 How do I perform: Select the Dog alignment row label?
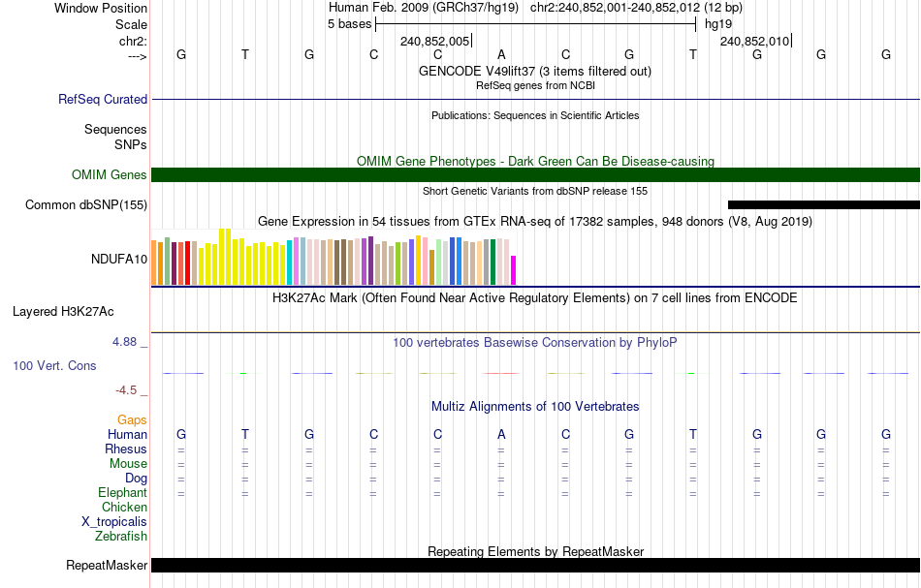136,479
